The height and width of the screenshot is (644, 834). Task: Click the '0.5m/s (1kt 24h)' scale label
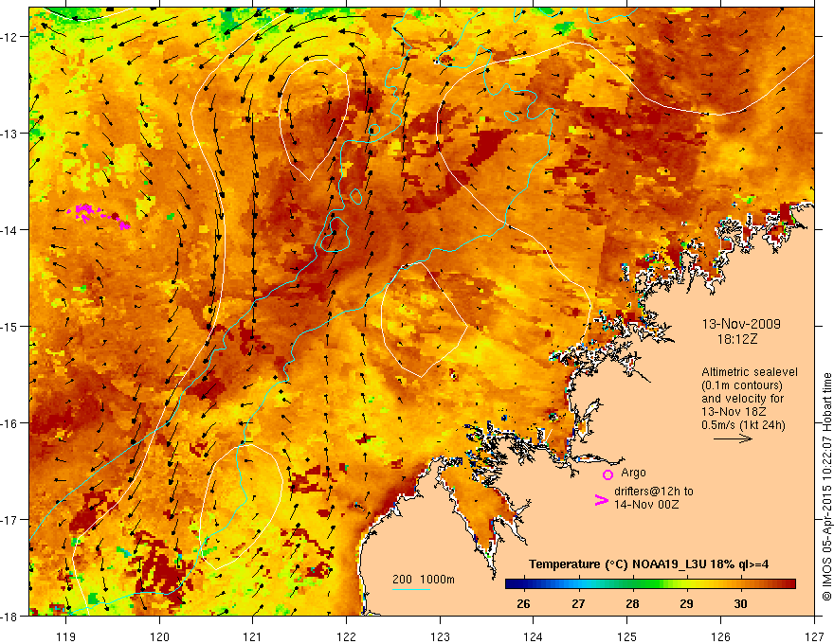743,425
